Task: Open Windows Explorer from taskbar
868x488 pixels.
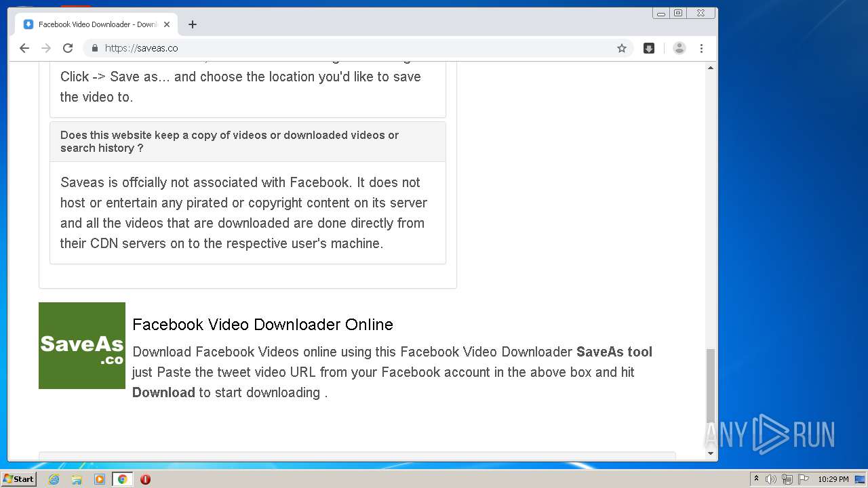Action: click(77, 479)
